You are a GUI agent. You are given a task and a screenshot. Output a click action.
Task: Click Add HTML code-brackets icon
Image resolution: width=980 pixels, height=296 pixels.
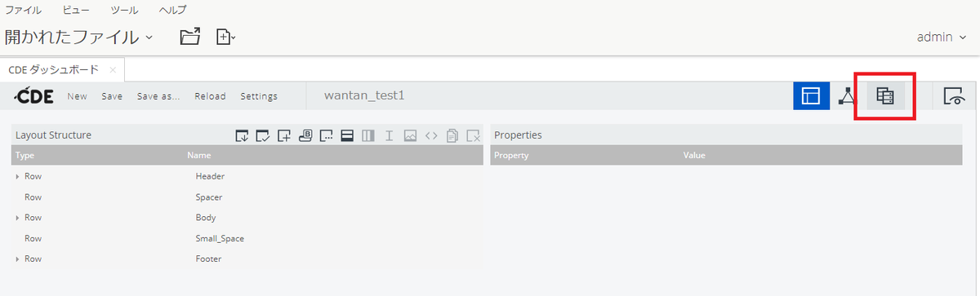tap(431, 135)
